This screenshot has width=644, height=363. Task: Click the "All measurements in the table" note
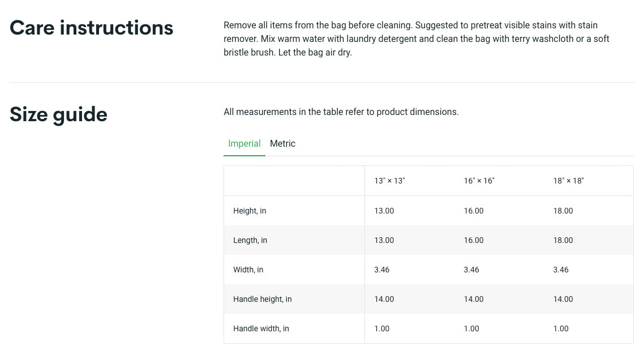(x=341, y=112)
